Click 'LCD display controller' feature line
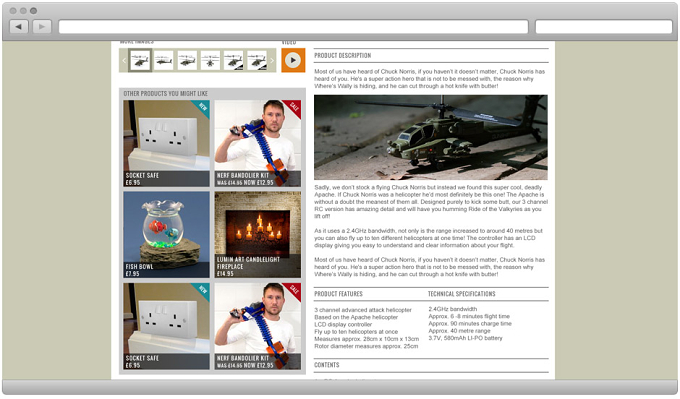 coord(343,324)
